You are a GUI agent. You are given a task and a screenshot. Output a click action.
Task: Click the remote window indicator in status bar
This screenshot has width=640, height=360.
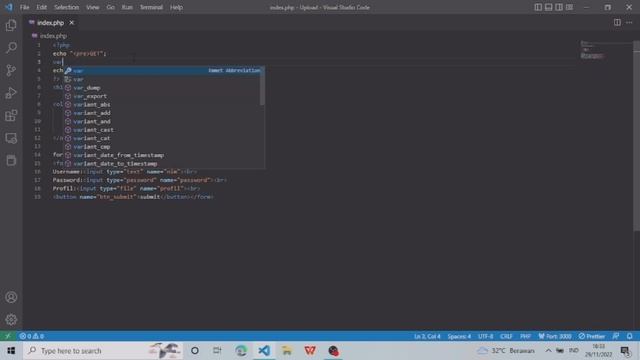pyautogui.click(x=8, y=336)
